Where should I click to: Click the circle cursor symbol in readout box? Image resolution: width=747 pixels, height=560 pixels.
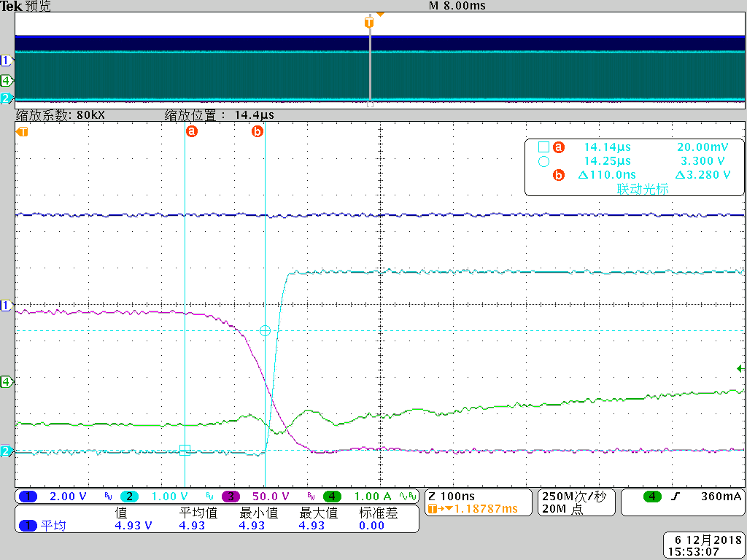coord(543,161)
